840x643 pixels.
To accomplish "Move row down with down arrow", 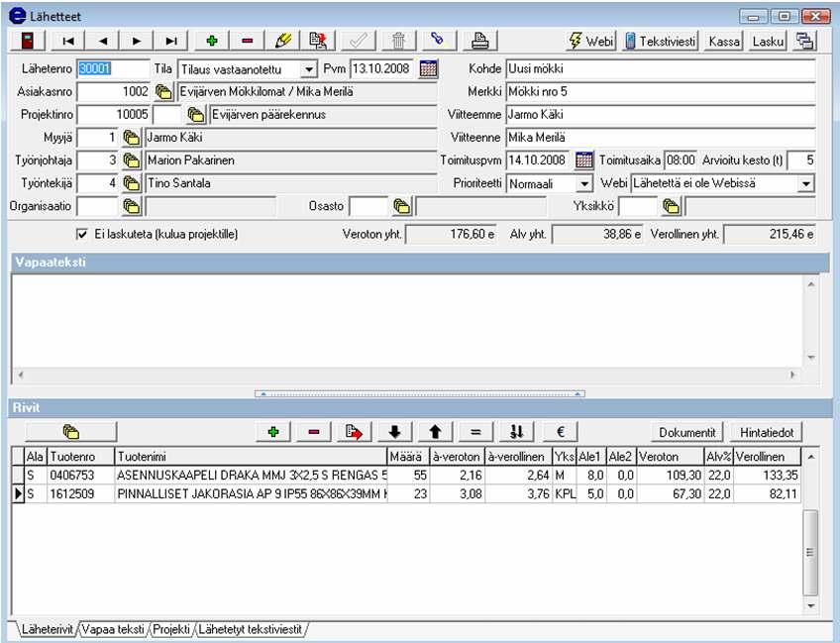I will pyautogui.click(x=395, y=432).
